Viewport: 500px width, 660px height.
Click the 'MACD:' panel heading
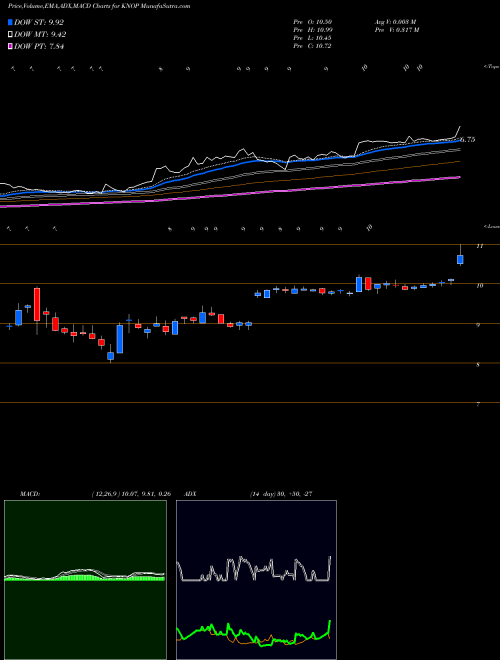[x=30, y=494]
